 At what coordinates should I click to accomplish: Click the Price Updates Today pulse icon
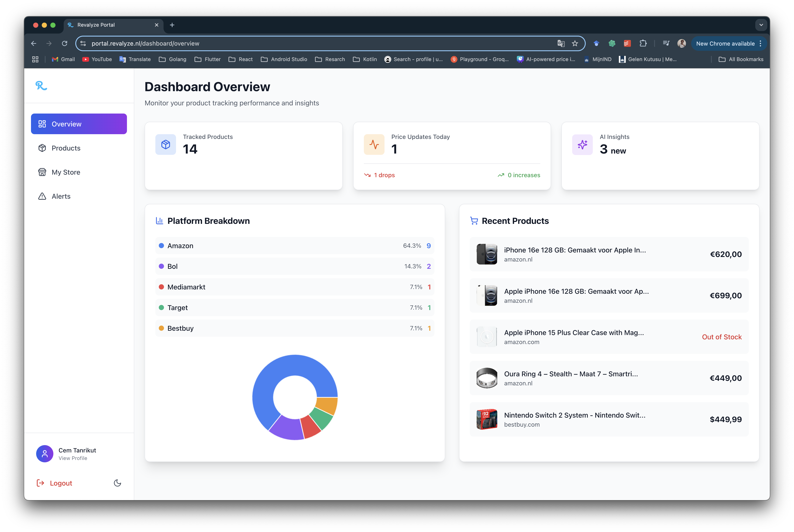(374, 145)
